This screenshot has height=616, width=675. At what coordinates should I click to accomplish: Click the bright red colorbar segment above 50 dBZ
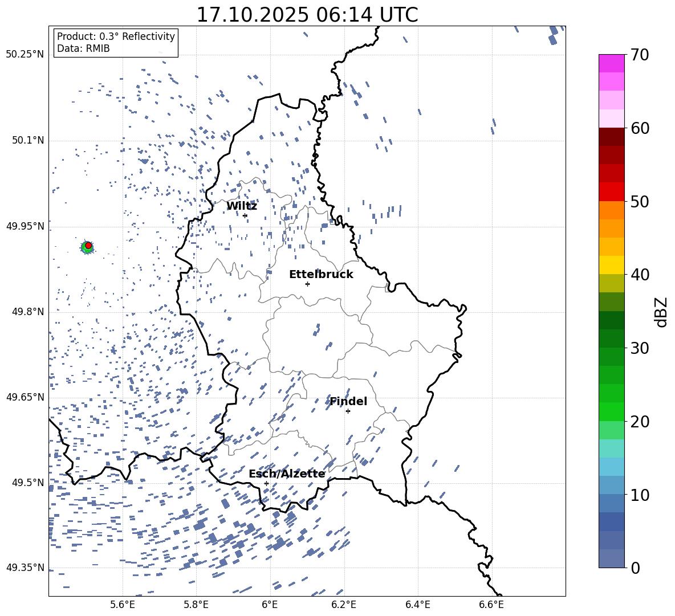(612, 191)
